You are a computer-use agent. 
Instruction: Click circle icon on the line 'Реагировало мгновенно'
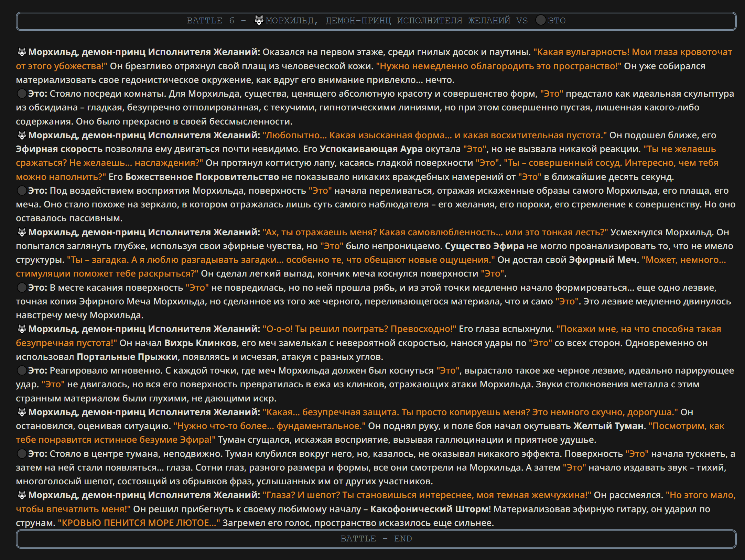(22, 370)
